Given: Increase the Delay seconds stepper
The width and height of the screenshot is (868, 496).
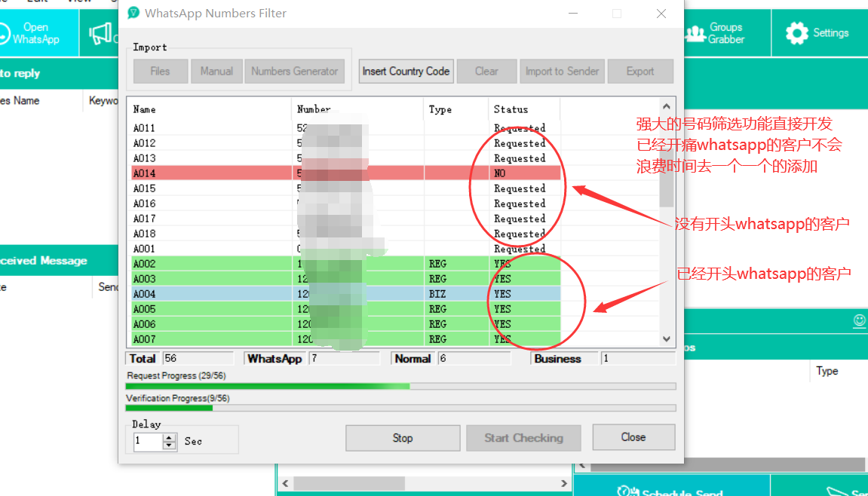Looking at the screenshot, I should coord(170,437).
